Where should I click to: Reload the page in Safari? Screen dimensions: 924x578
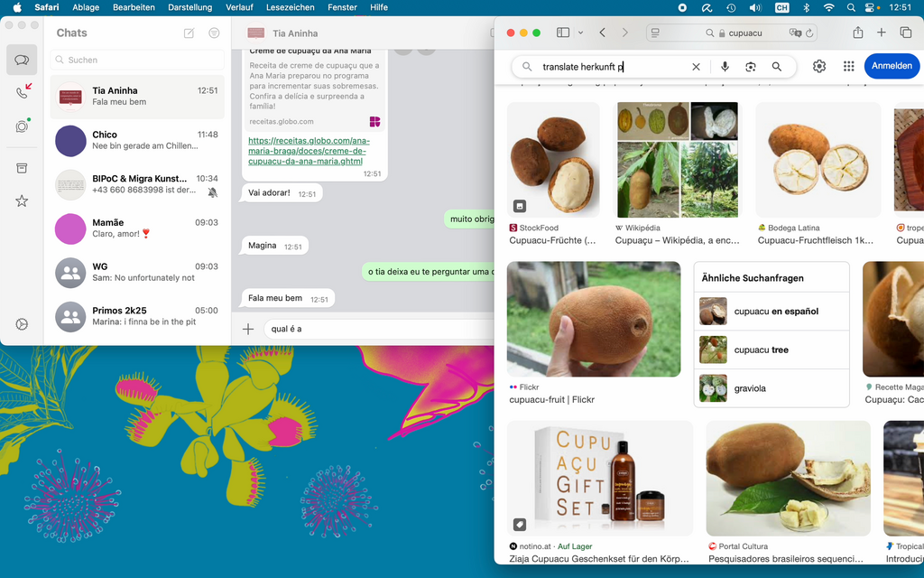point(809,33)
